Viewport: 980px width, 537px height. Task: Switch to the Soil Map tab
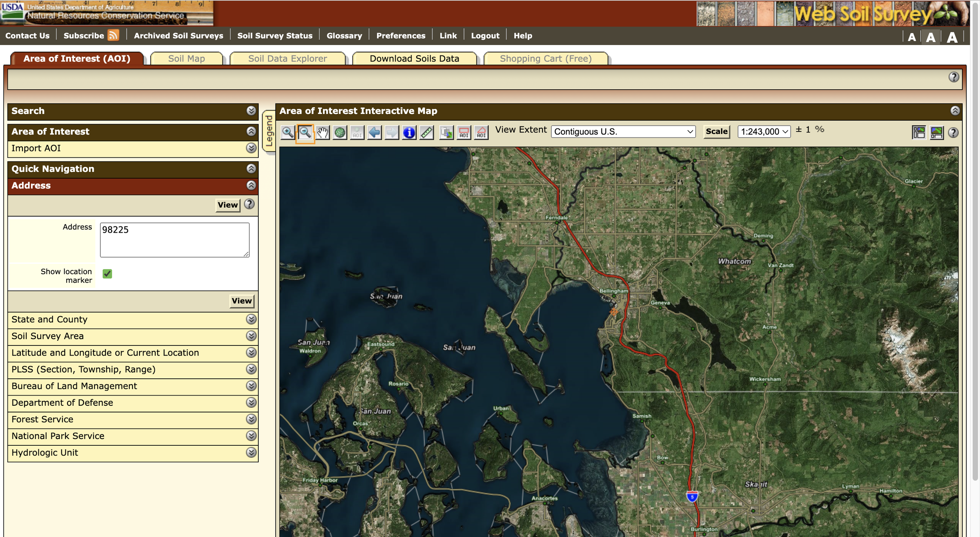186,59
